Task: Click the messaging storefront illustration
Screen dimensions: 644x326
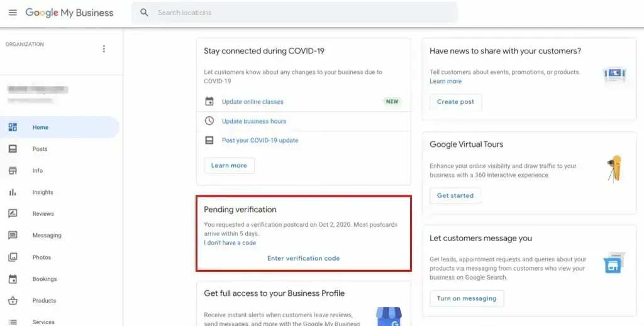Action: click(614, 263)
